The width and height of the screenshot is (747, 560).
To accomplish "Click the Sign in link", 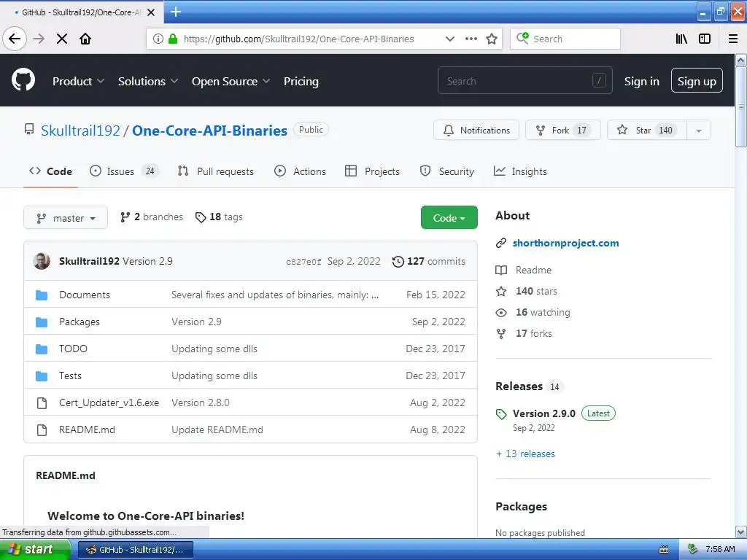I will (642, 82).
